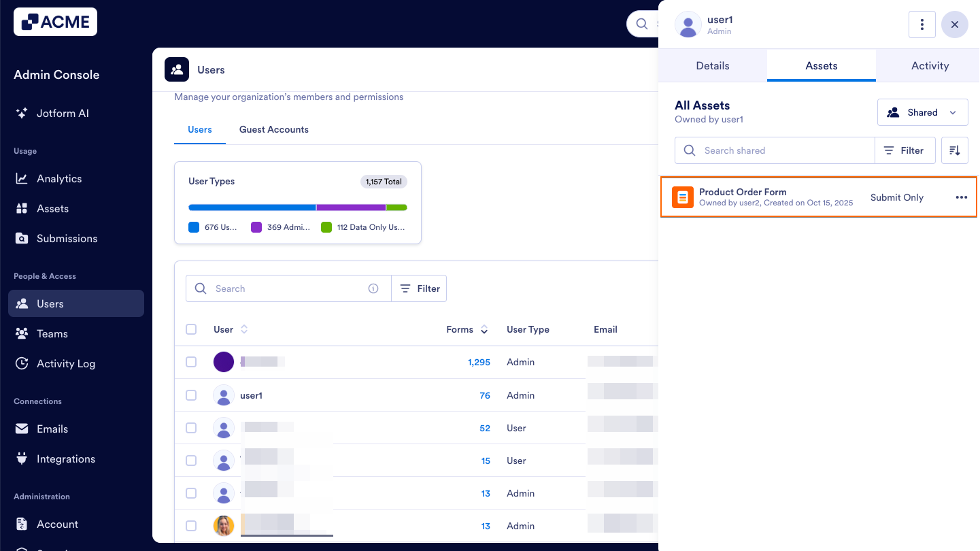The height and width of the screenshot is (551, 980).
Task: View the Activity Log
Action: click(65, 363)
